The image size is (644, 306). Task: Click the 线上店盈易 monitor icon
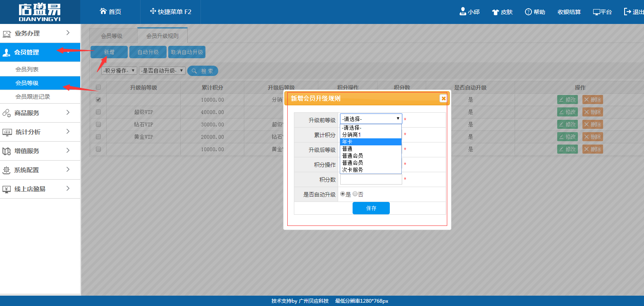[7, 189]
